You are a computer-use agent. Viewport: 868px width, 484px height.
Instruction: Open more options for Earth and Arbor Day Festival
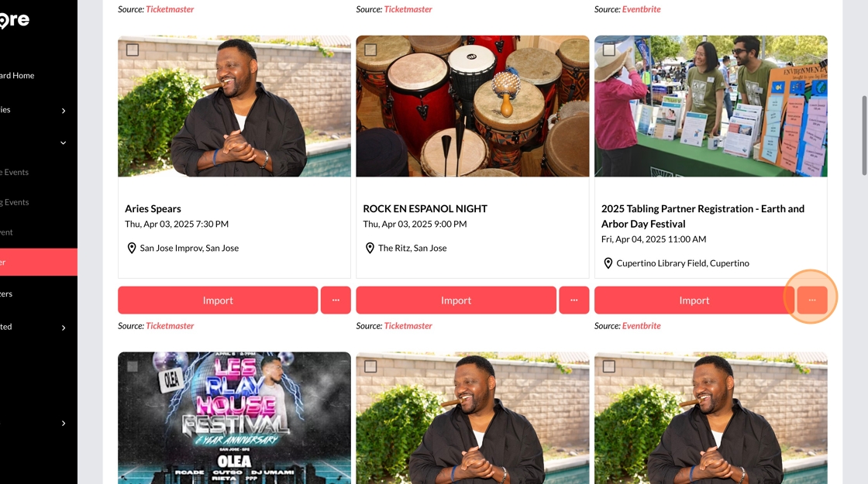pyautogui.click(x=812, y=300)
